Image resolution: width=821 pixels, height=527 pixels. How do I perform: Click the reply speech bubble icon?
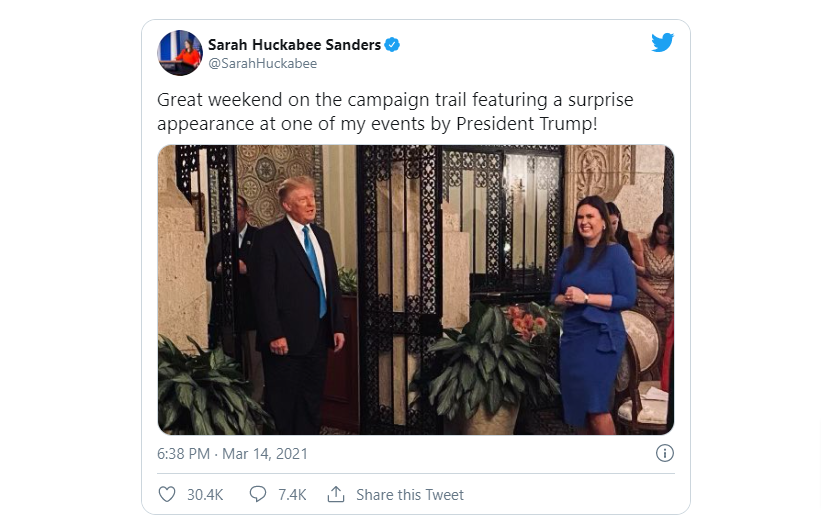pyautogui.click(x=257, y=494)
